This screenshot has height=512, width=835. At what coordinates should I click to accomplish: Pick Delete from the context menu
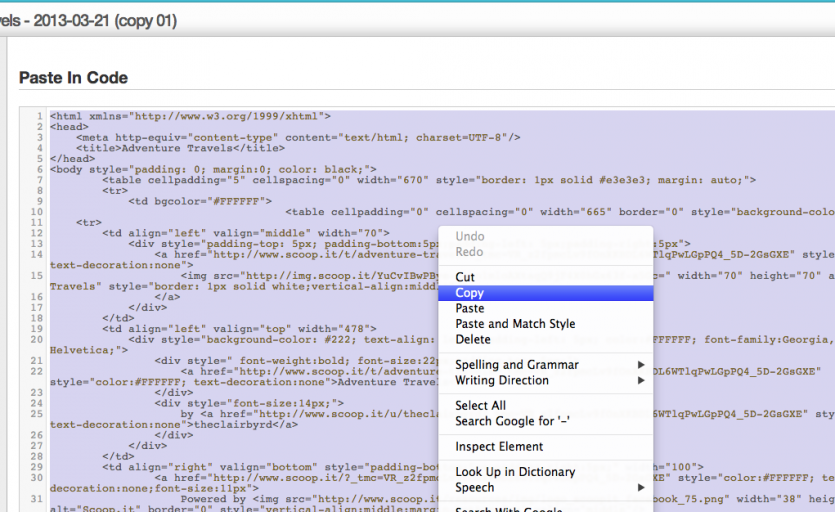473,339
